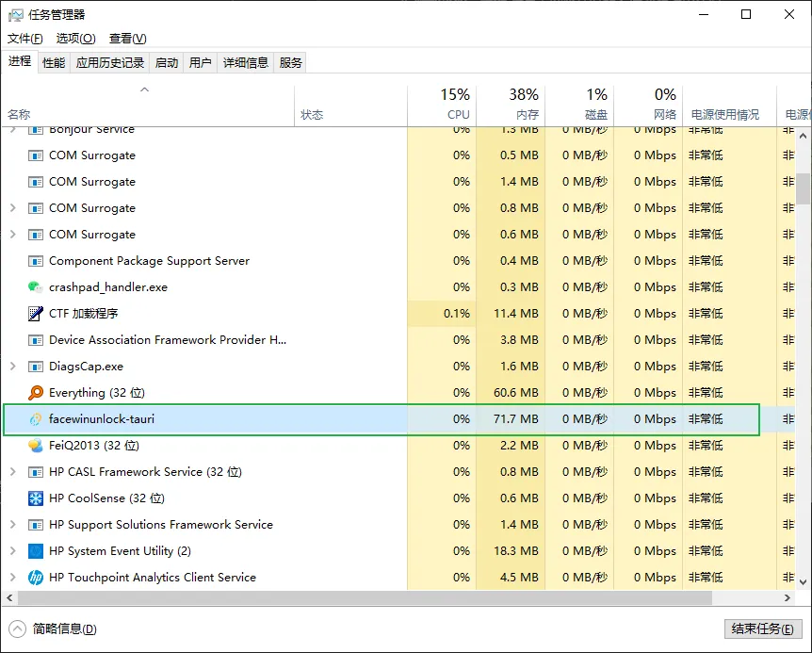812x653 pixels.
Task: Click the vertical scrollbar down arrow
Action: coord(803,582)
